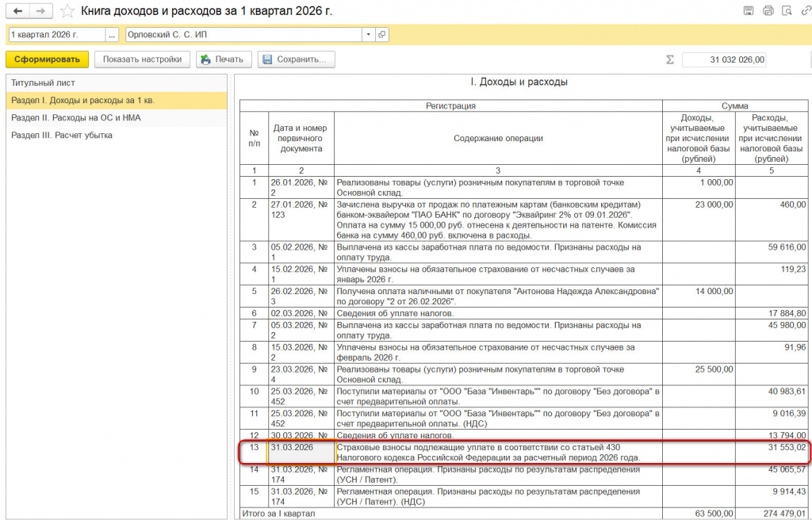Expand the organization dropdown arrow
This screenshot has height=520, width=812.
point(368,35)
